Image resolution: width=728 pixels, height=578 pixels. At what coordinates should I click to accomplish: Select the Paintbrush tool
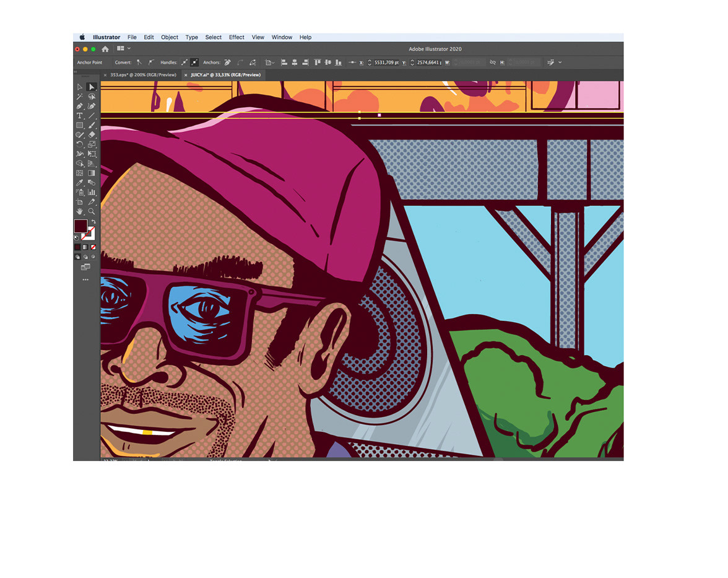(x=92, y=125)
